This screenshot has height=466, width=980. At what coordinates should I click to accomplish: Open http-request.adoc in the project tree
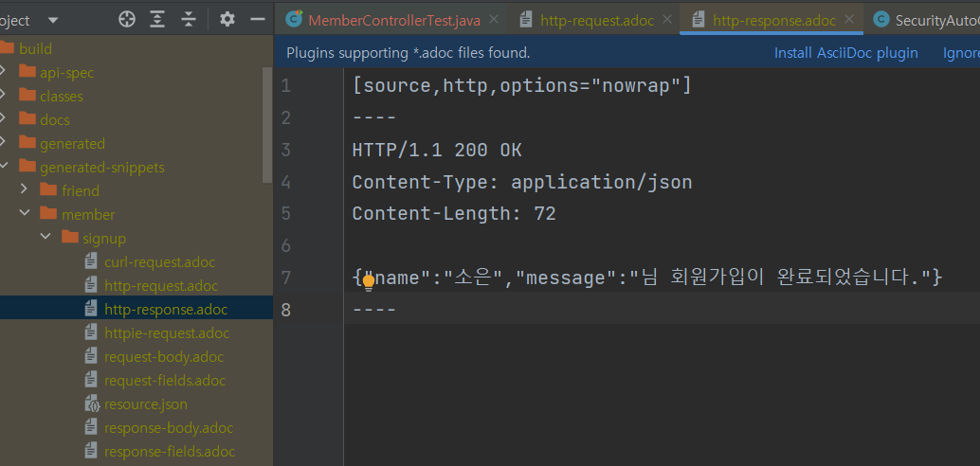pyautogui.click(x=161, y=285)
